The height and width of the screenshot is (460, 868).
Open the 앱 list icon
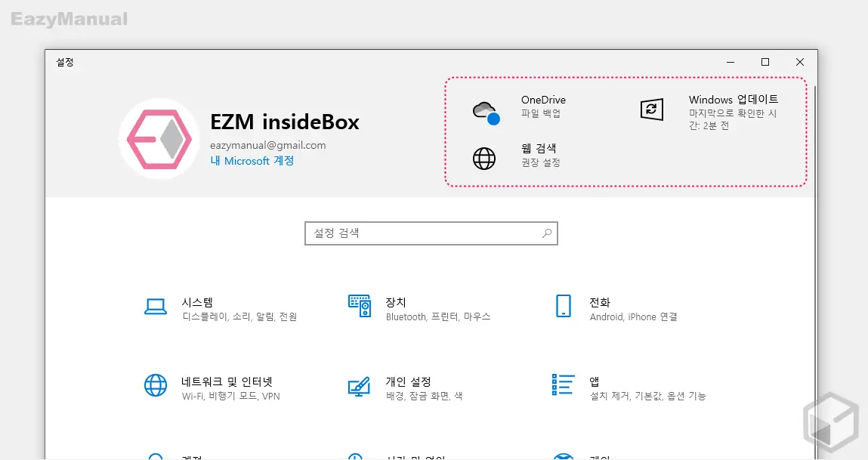(563, 384)
